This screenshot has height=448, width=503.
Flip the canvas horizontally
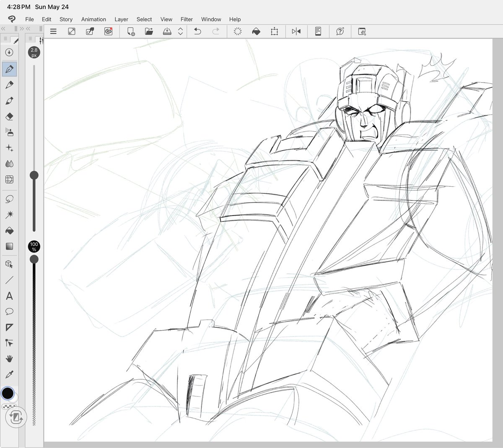pyautogui.click(x=296, y=31)
